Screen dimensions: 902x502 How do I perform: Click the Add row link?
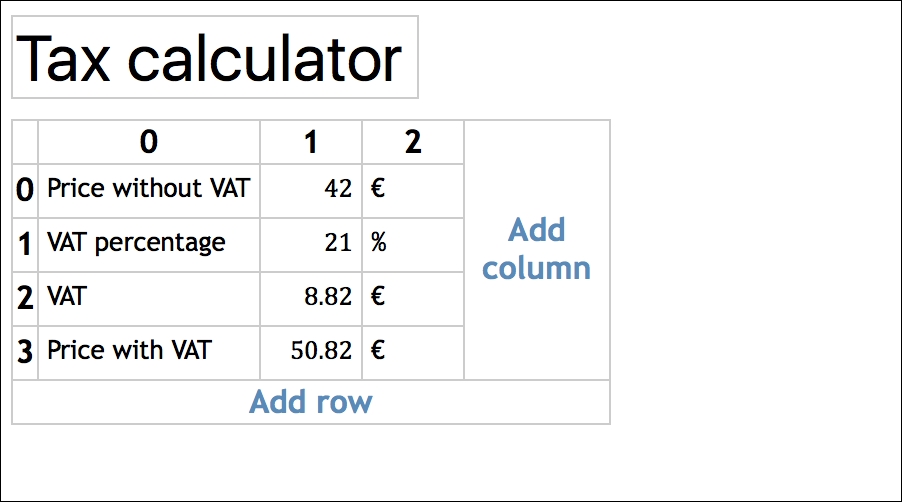(311, 402)
